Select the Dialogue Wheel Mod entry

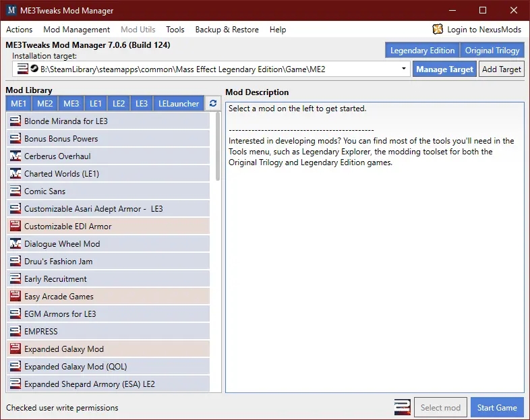point(108,243)
